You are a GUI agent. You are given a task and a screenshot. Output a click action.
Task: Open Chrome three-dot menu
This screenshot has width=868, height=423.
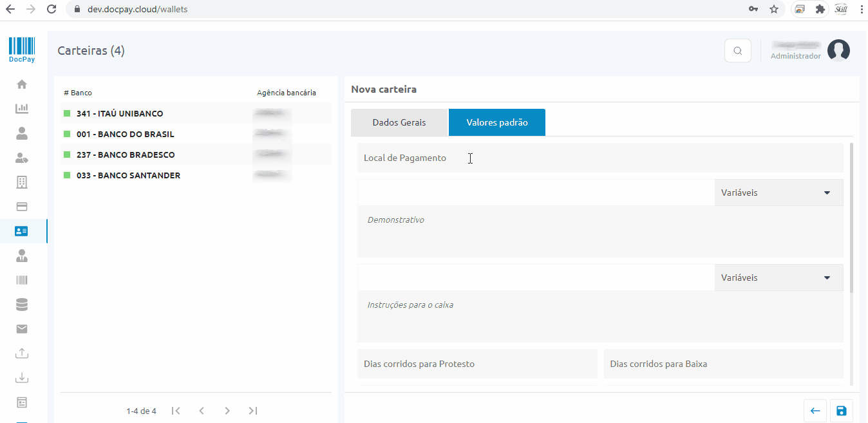click(861, 9)
